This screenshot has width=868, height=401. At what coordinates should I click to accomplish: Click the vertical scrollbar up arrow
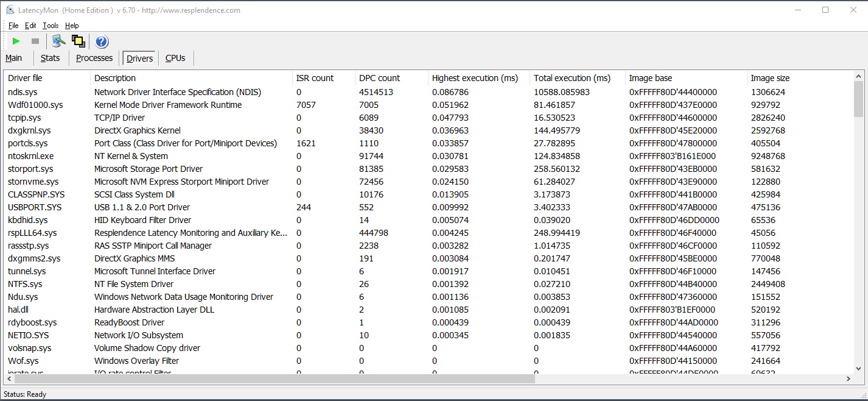(859, 77)
